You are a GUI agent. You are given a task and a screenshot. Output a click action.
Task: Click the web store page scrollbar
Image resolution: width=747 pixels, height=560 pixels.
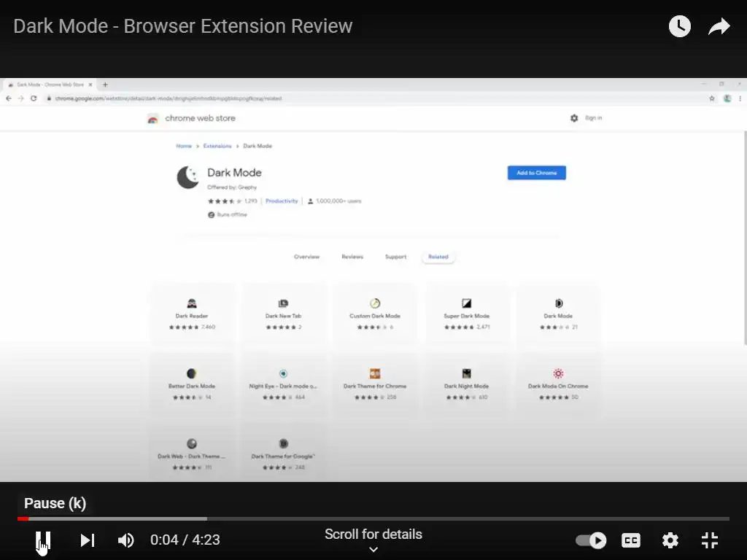coord(745,238)
